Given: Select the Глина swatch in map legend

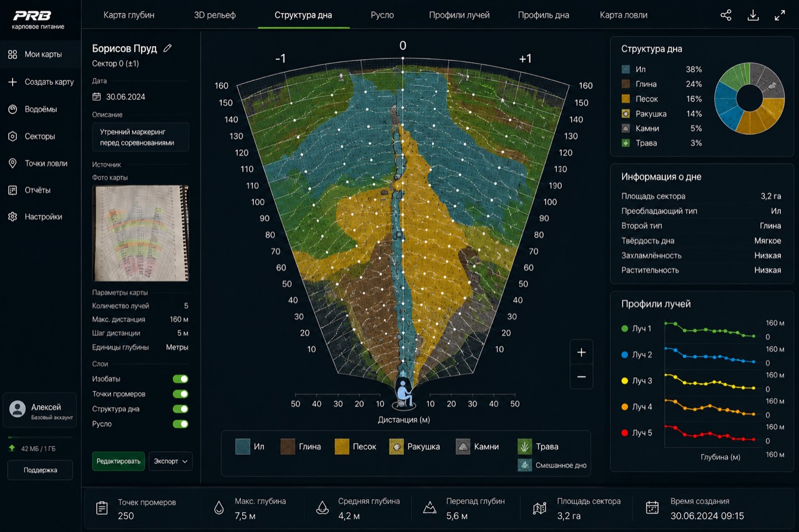Looking at the screenshot, I should click(288, 447).
